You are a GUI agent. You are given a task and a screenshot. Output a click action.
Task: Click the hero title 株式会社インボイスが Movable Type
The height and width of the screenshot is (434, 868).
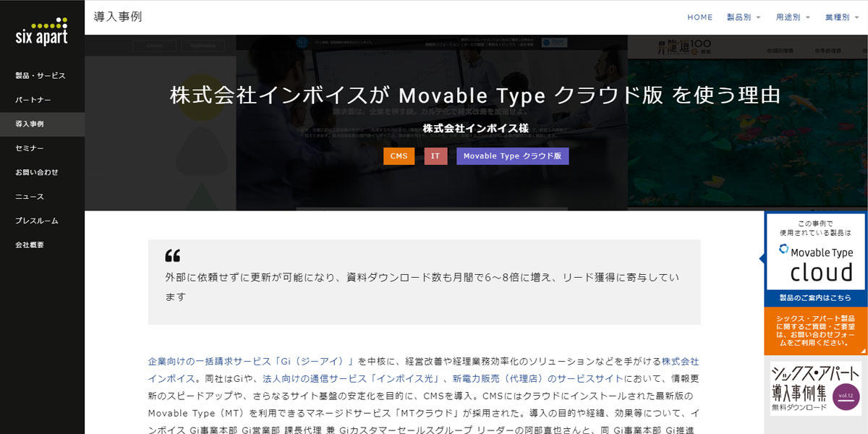pos(475,95)
